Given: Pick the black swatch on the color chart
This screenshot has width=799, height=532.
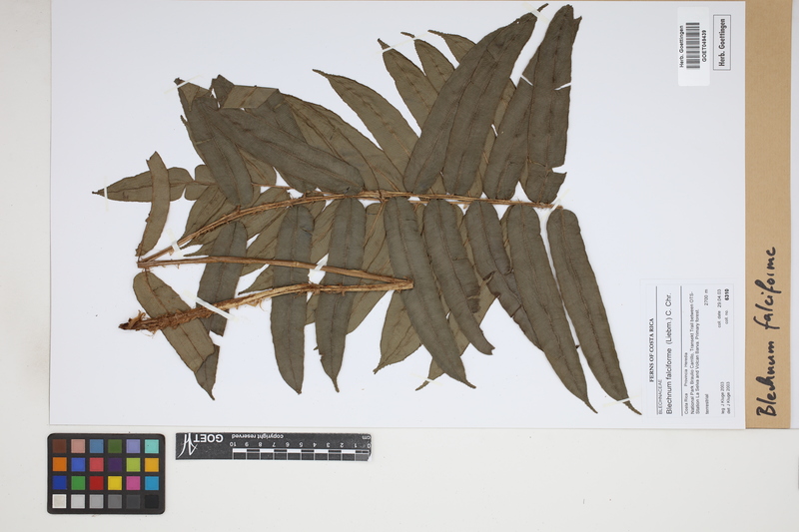Looking at the screenshot, I should click(x=151, y=501).
